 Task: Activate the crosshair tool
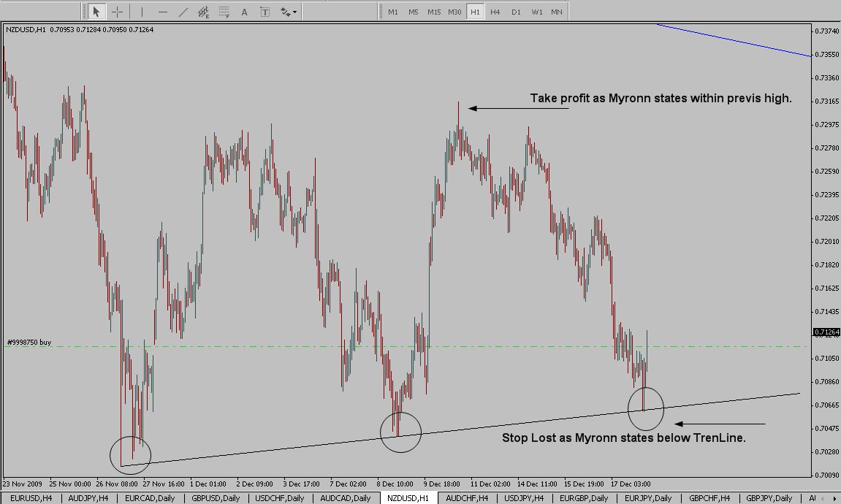[117, 12]
